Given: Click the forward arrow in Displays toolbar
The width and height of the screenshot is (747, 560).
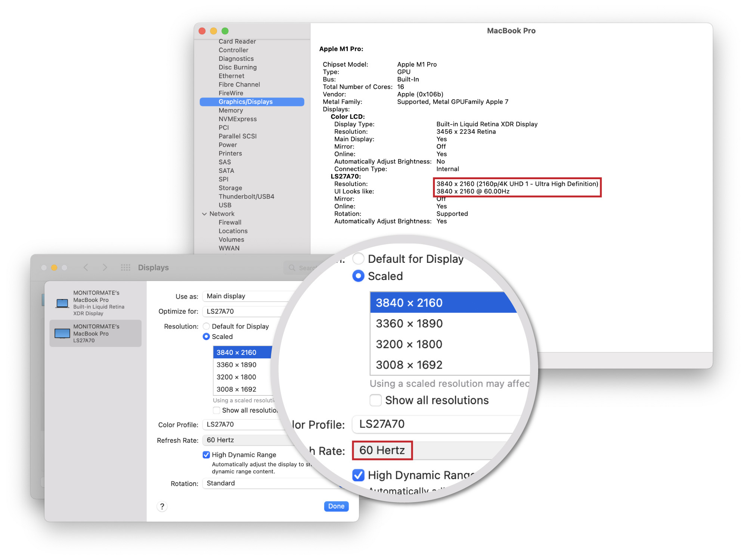Looking at the screenshot, I should (x=105, y=267).
